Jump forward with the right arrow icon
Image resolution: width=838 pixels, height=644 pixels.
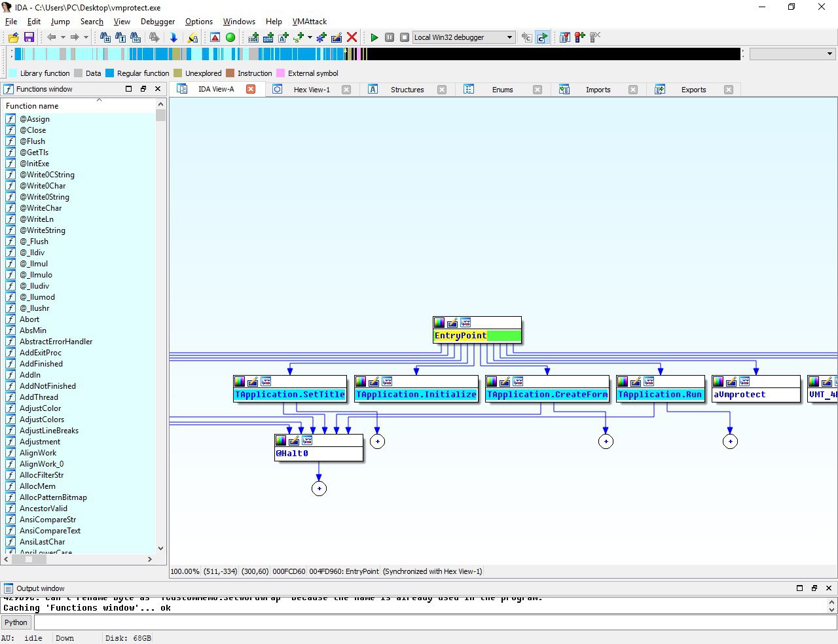pos(75,37)
